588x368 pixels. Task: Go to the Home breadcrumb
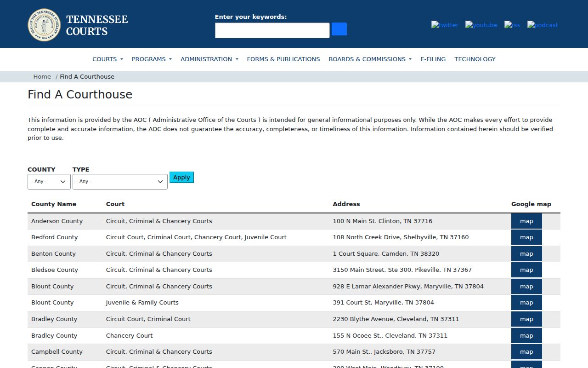coord(42,76)
